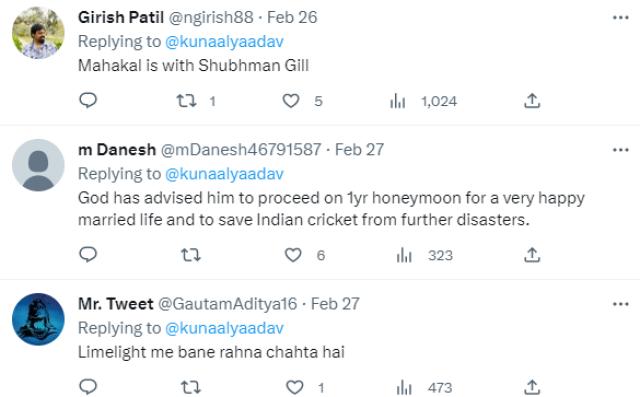This screenshot has height=397, width=640.
Task: View analytics showing 323 views
Action: tap(425, 255)
